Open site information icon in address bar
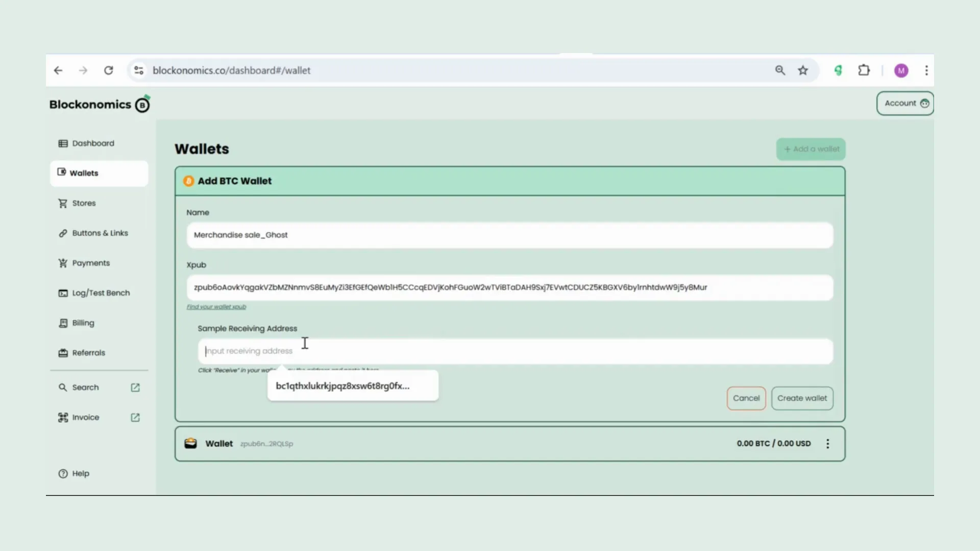Viewport: 980px width, 551px height. tap(139, 70)
